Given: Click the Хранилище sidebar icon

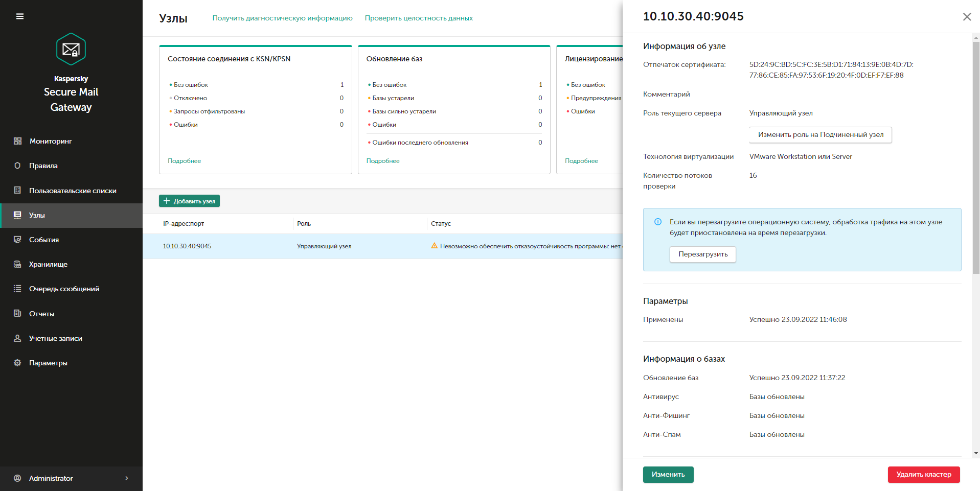Looking at the screenshot, I should 17,264.
